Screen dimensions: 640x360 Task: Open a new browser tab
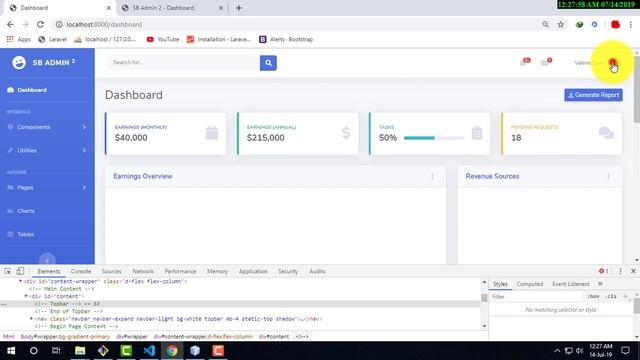click(x=239, y=8)
